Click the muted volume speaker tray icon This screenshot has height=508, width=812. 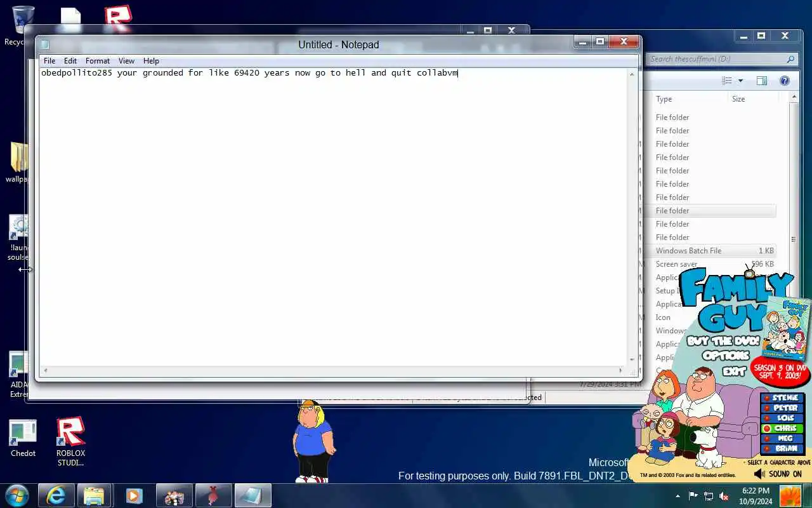point(723,496)
